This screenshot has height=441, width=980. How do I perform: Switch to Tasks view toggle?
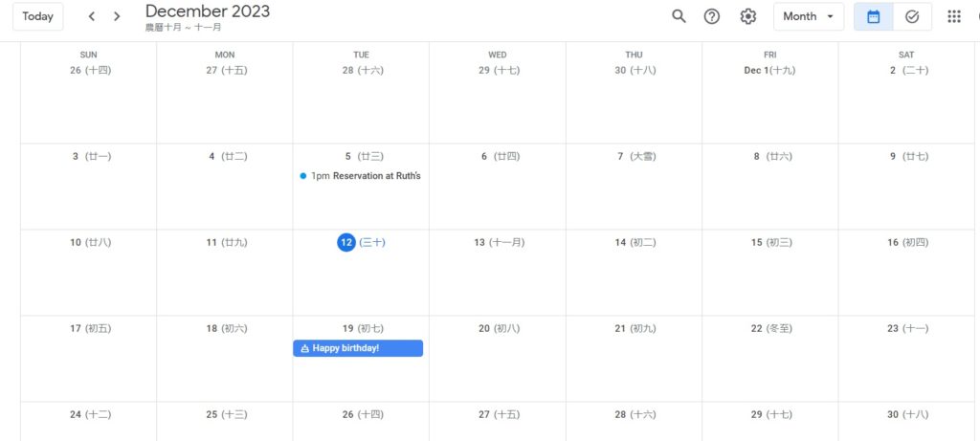[x=912, y=16]
